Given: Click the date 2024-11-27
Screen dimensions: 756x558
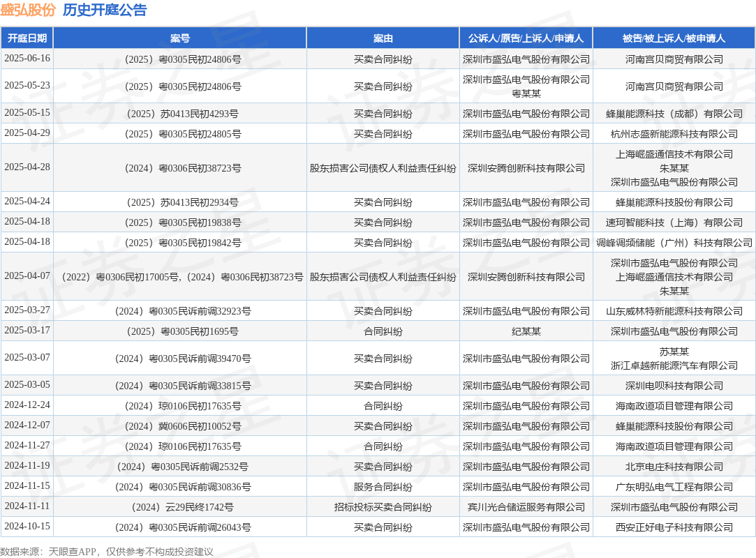Looking at the screenshot, I should point(27,445).
